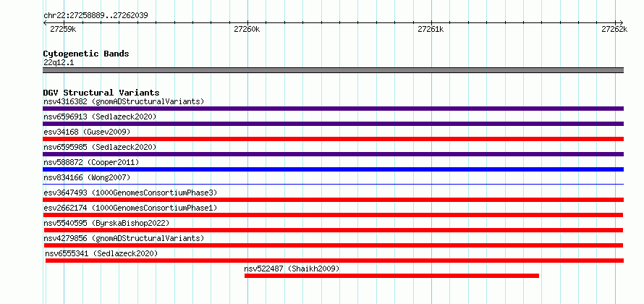Screen dimensions: 644x304
Task: Open the nsv6596913 (Sedlazeck2020) label
Action: click(x=100, y=117)
